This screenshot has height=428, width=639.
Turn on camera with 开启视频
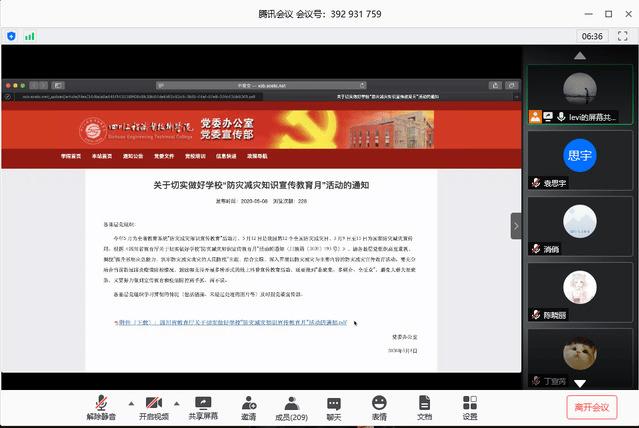(x=154, y=407)
